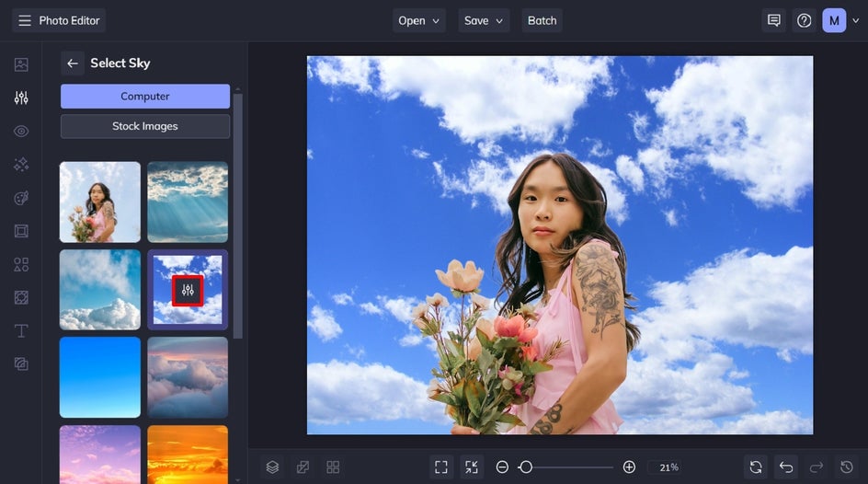Fit image to screen
Image resolution: width=868 pixels, height=484 pixels.
point(441,467)
